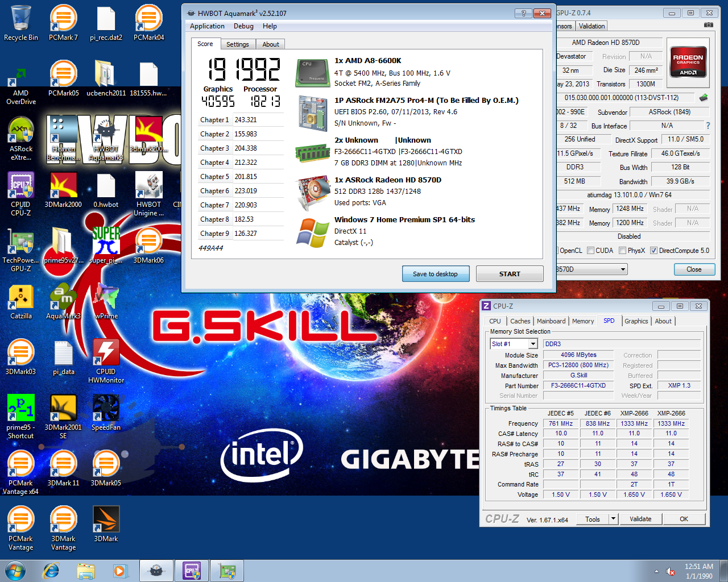
Task: Open the 3DMark06 desktop shortcut
Action: 148,246
